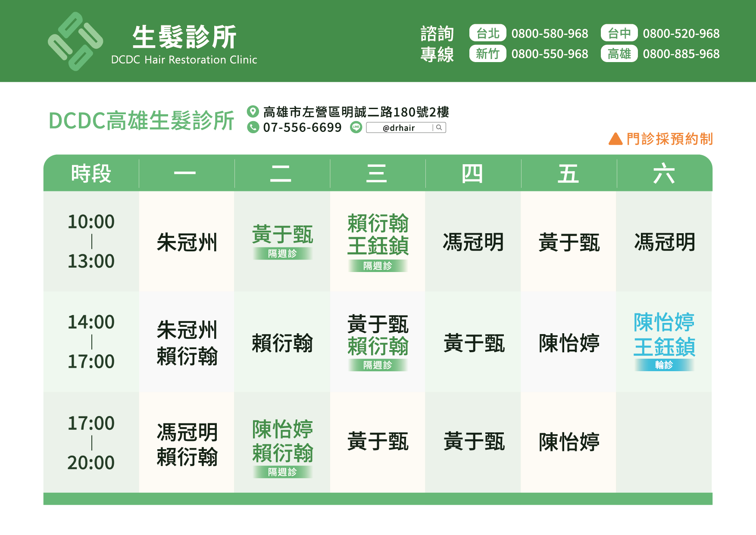Click the LINE app icon
The height and width of the screenshot is (535, 756).
[356, 128]
